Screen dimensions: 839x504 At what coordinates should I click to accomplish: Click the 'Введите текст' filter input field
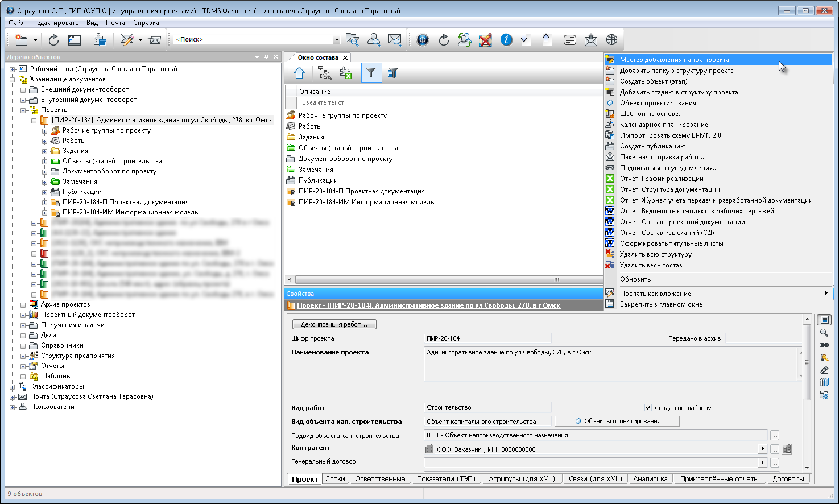click(449, 102)
